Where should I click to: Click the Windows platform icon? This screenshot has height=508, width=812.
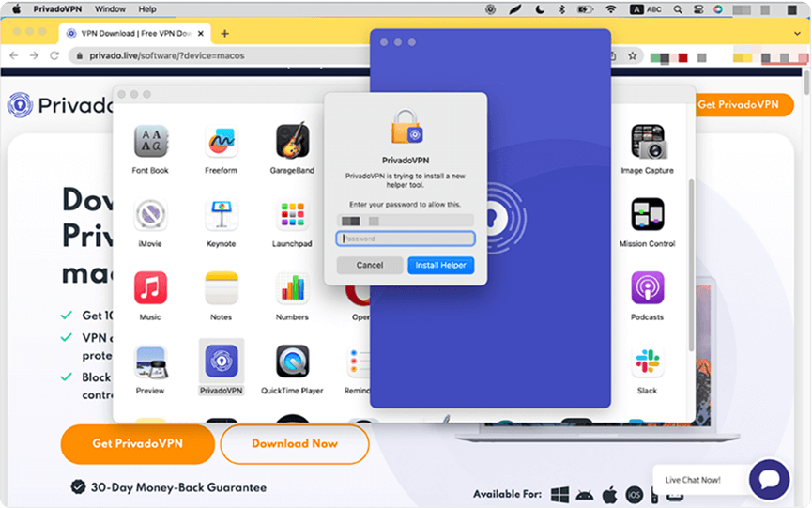coord(559,495)
